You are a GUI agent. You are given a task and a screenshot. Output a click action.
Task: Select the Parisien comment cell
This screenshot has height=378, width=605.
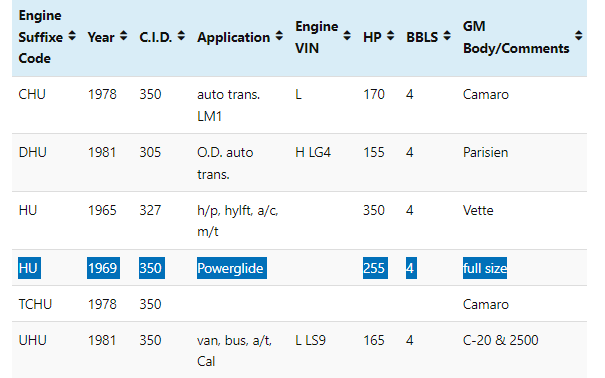coord(485,152)
